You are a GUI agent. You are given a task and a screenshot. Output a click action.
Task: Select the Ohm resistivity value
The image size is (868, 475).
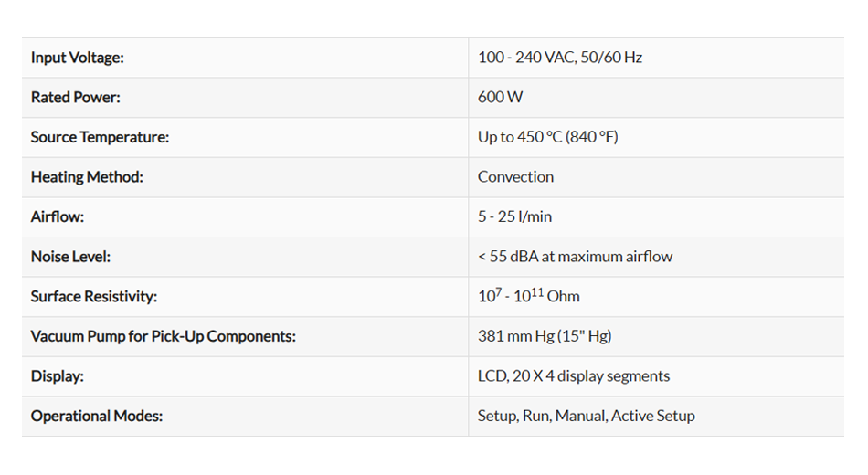tap(528, 297)
